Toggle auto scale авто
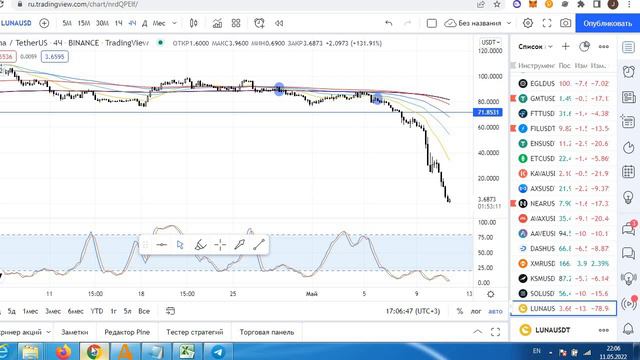The width and height of the screenshot is (640, 360). [x=496, y=311]
